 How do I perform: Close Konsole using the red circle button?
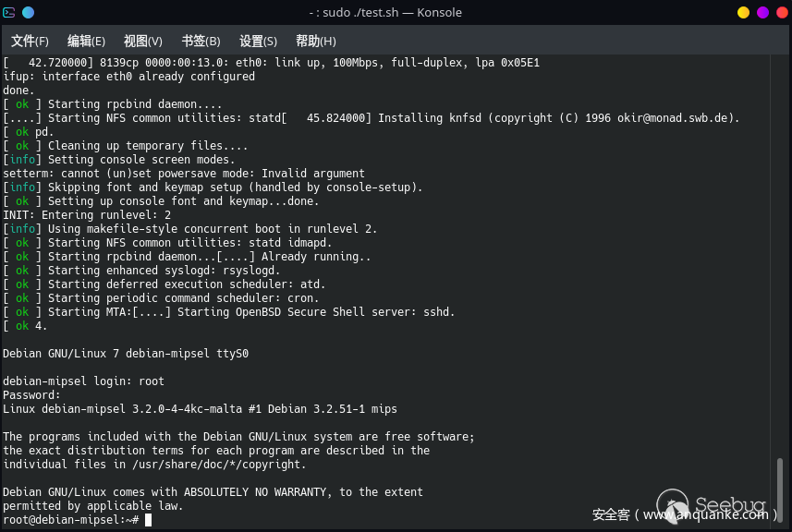click(x=781, y=12)
